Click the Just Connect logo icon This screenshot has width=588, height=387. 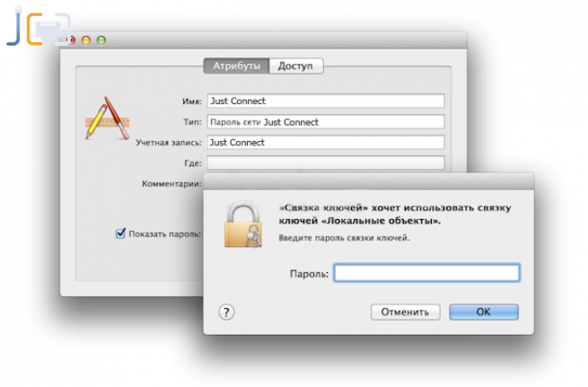coord(39,27)
